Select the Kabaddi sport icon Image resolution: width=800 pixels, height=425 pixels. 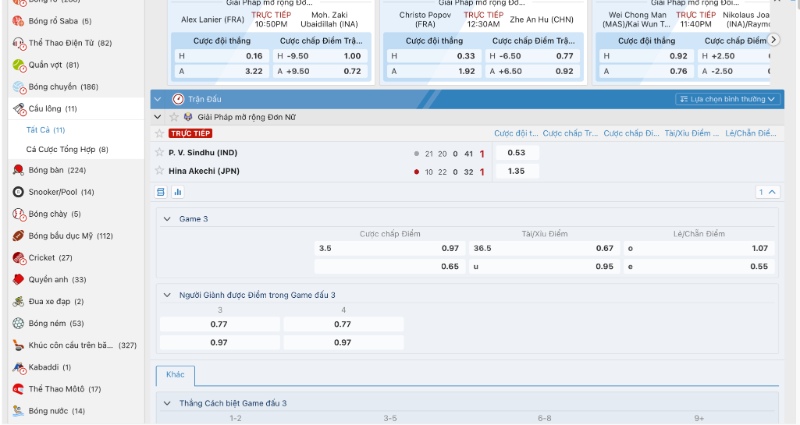18,367
